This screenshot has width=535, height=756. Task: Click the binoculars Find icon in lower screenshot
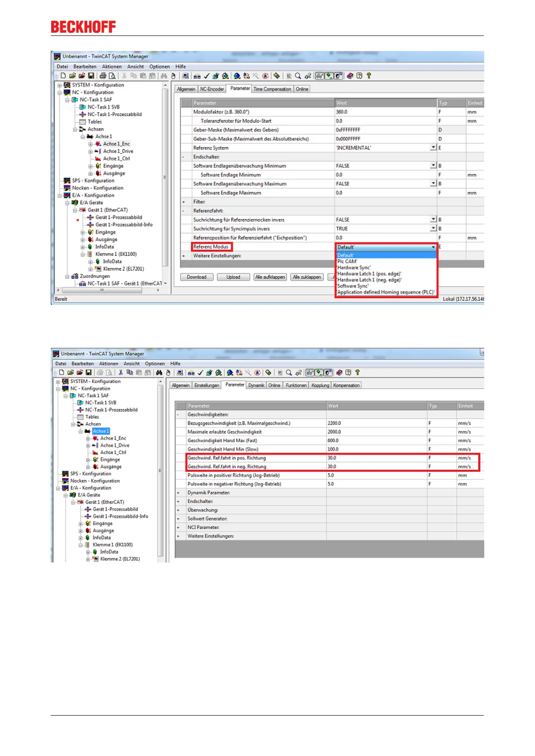coord(159,373)
